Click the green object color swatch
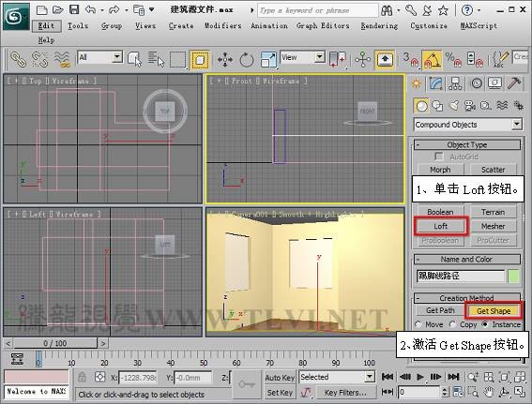Viewport: 532px width, 404px height. (513, 277)
